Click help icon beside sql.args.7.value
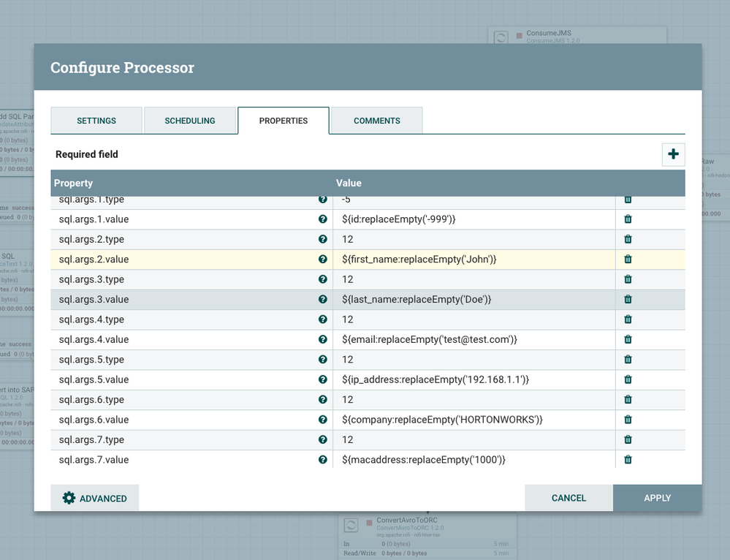This screenshot has height=560, width=730. pos(322,460)
